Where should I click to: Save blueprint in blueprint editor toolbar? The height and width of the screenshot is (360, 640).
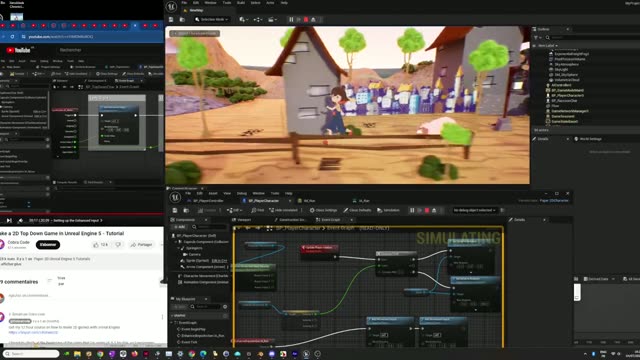click(x=175, y=210)
